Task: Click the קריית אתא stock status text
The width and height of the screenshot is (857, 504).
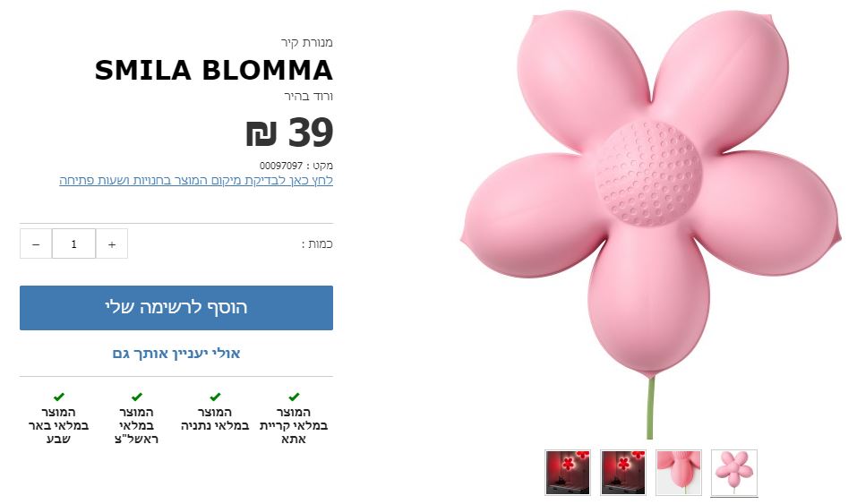Action: tap(294, 425)
